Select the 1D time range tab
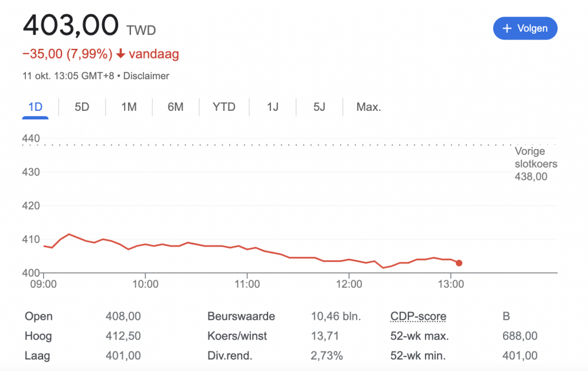 tap(36, 107)
